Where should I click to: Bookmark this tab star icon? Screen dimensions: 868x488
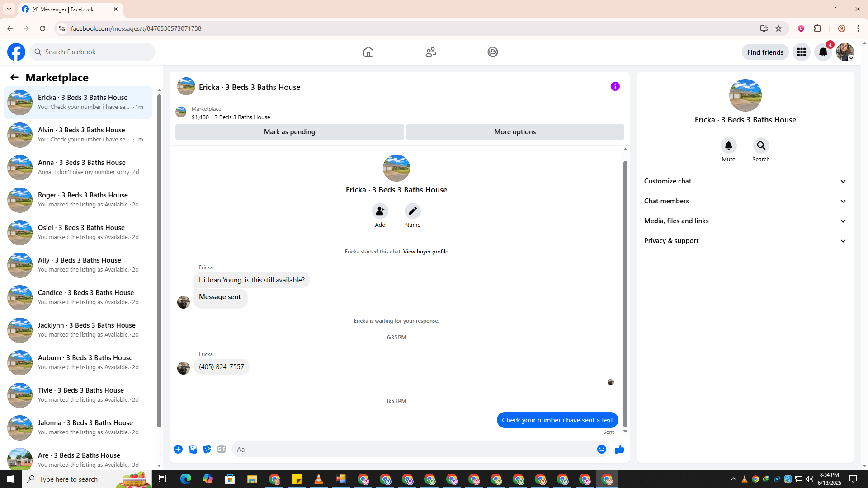coord(778,28)
